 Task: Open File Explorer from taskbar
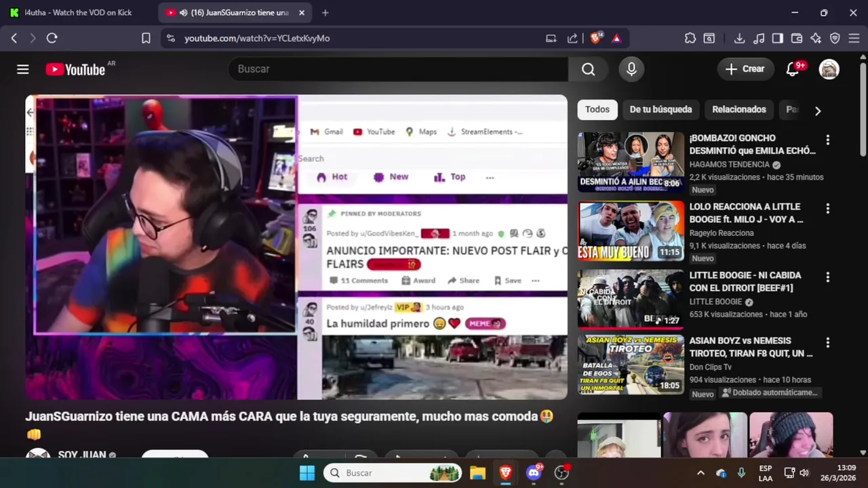click(x=477, y=473)
